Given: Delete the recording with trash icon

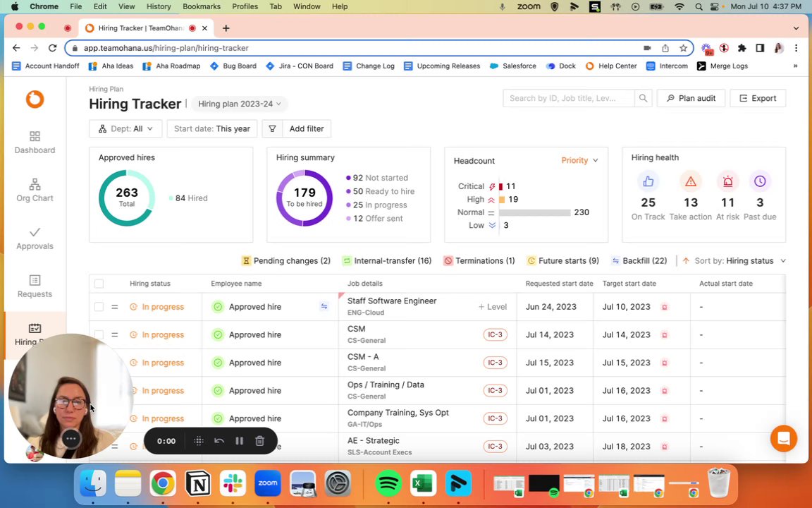Looking at the screenshot, I should pyautogui.click(x=260, y=440).
